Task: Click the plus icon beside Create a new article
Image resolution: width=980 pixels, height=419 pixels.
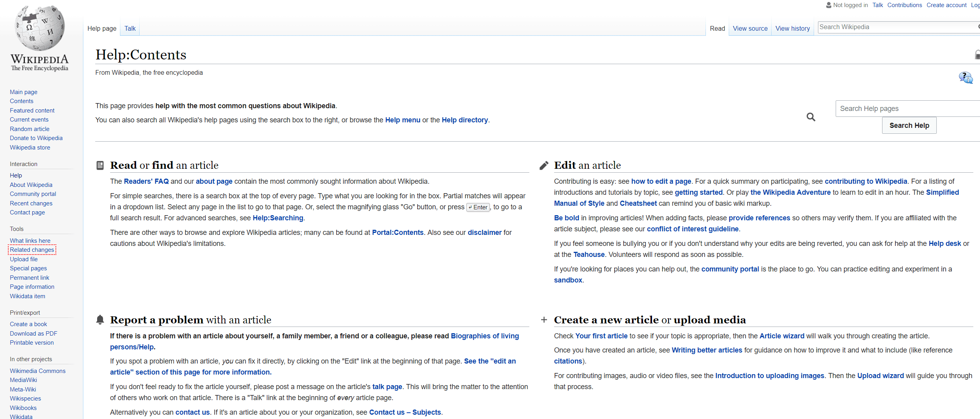Action: (x=544, y=320)
